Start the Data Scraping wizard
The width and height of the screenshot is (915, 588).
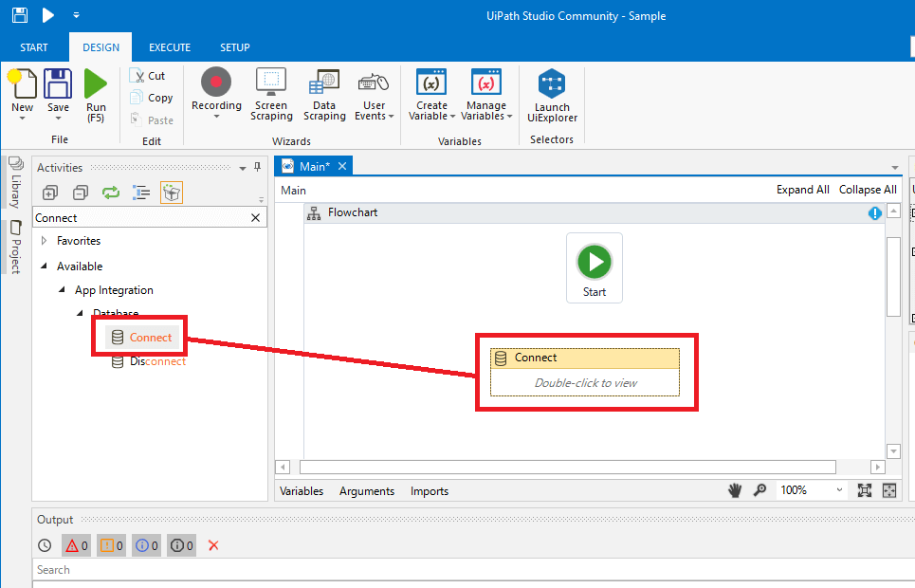(324, 95)
